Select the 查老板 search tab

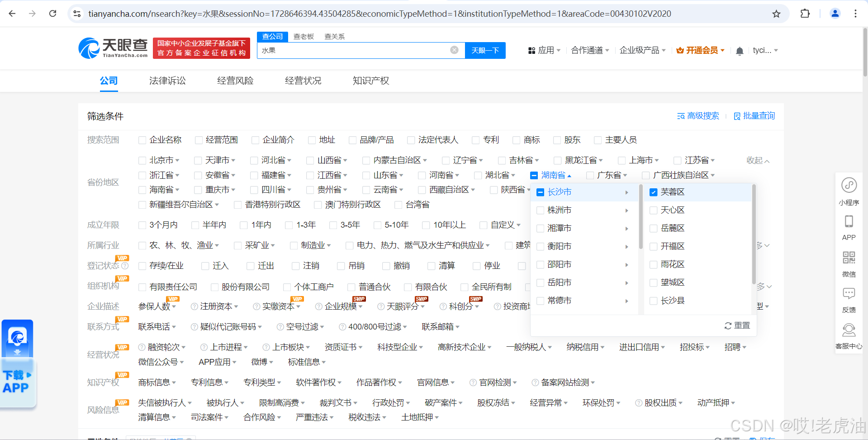(304, 37)
